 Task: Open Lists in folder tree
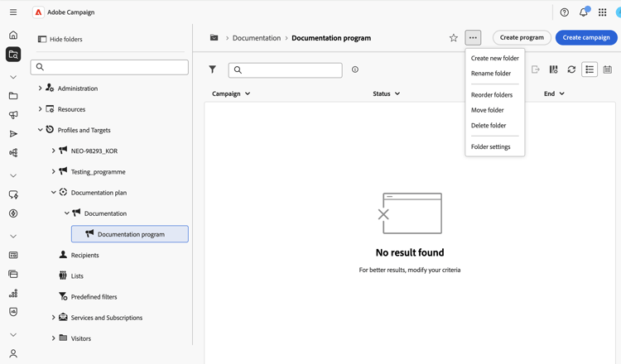[77, 275]
